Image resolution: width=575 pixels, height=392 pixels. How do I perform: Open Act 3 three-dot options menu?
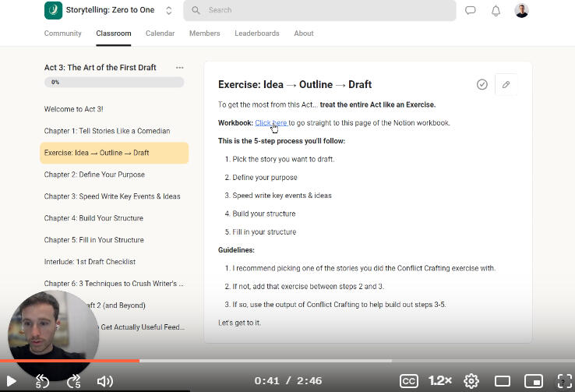pyautogui.click(x=180, y=68)
